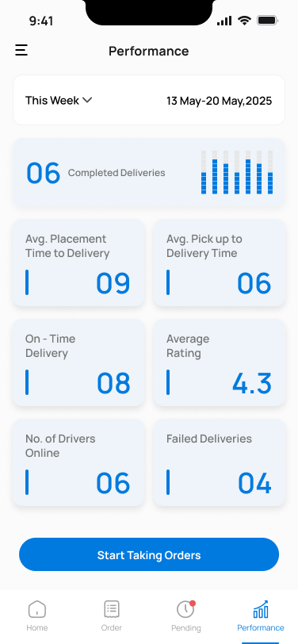Tap the Pending clock icon
The image size is (298, 644).
click(186, 608)
